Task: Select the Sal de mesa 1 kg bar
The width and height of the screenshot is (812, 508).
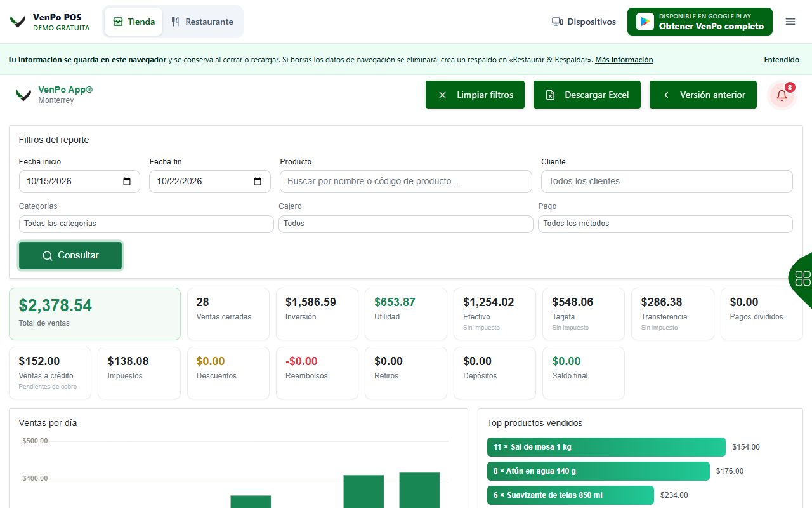Action: click(x=606, y=447)
